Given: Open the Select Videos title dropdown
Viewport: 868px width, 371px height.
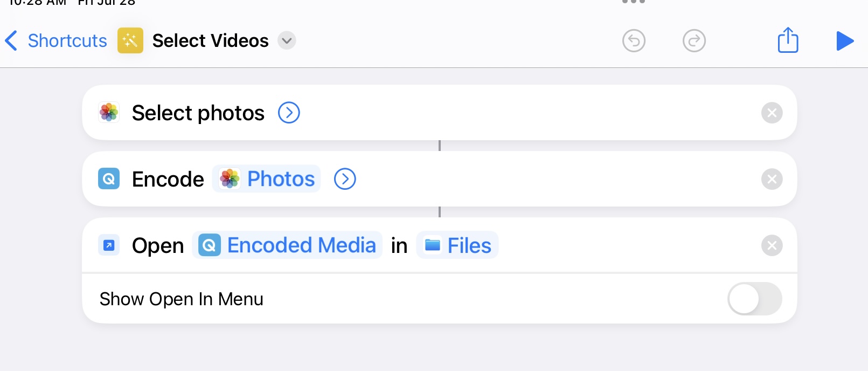Looking at the screenshot, I should [x=287, y=40].
